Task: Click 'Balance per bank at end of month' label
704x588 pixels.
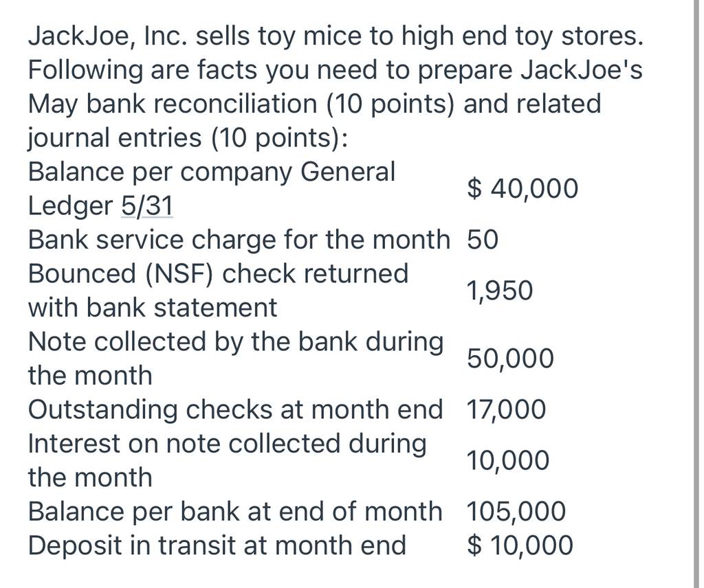Action: click(x=235, y=511)
